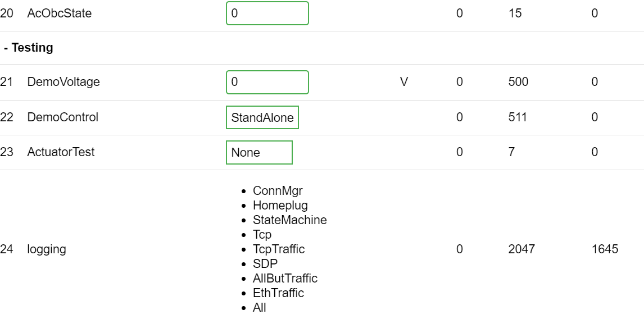Select TcpTraffic logging option
The image size is (644, 319).
279,249
